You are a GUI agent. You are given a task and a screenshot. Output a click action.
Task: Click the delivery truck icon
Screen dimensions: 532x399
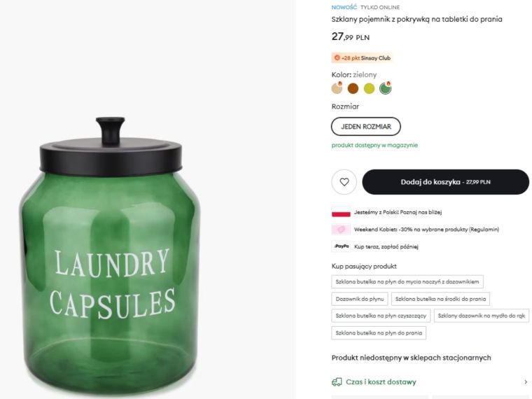point(337,382)
